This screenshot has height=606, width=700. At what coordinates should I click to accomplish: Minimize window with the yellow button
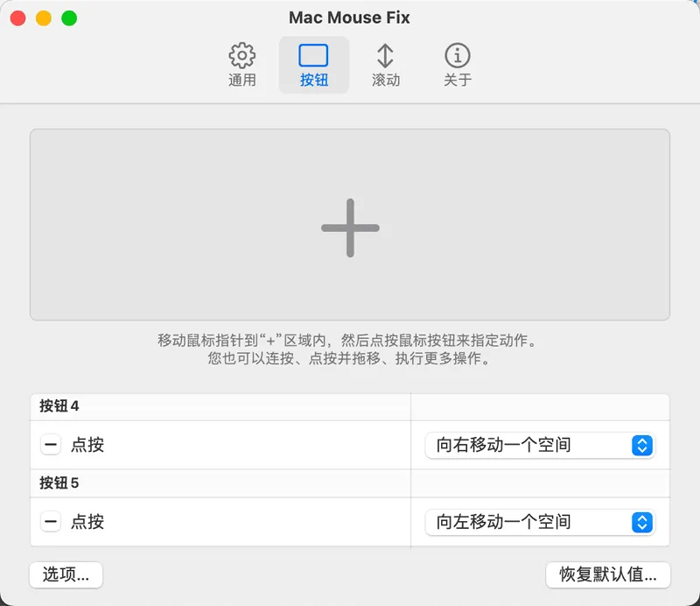44,18
